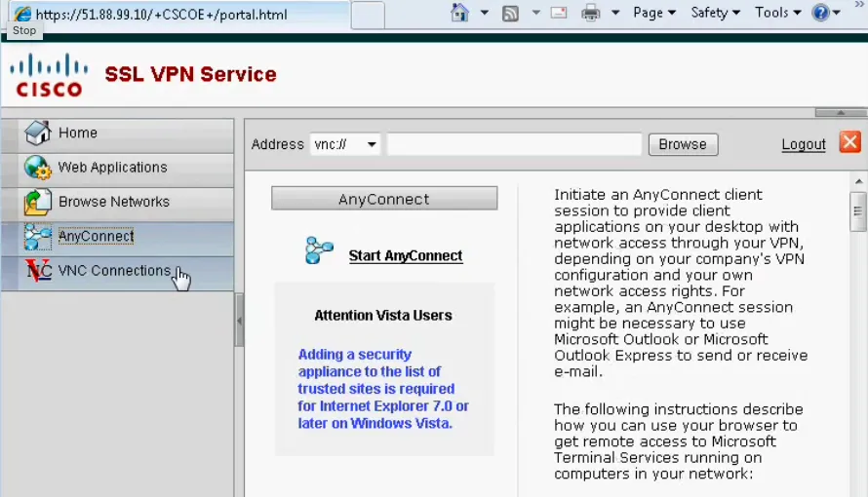Click the content scrollbar thumb
The height and width of the screenshot is (497, 868).
click(x=858, y=211)
